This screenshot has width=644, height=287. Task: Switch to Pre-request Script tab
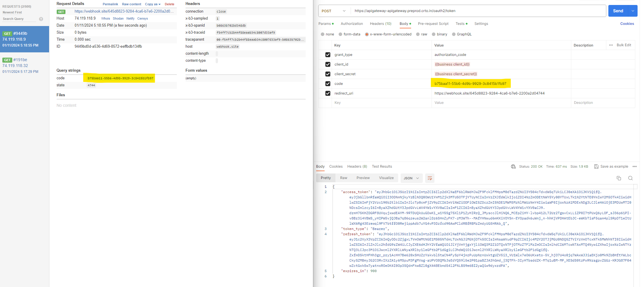(433, 24)
